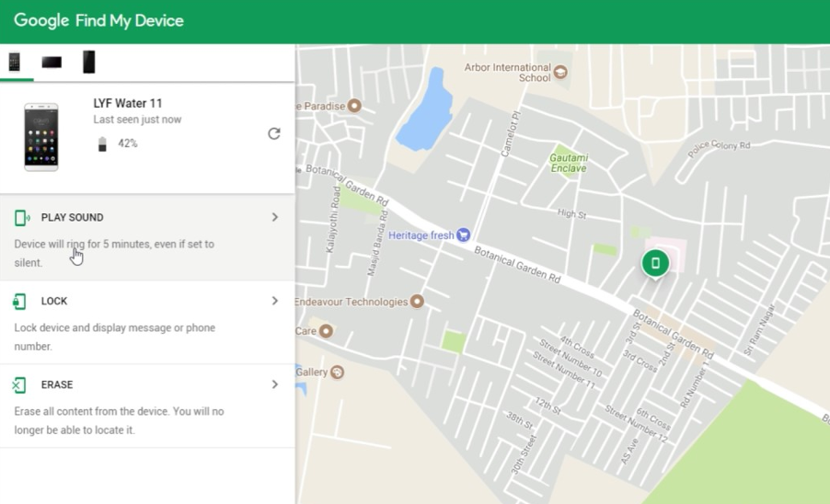Click the LYF Water 11 device name
The width and height of the screenshot is (830, 504).
point(128,103)
